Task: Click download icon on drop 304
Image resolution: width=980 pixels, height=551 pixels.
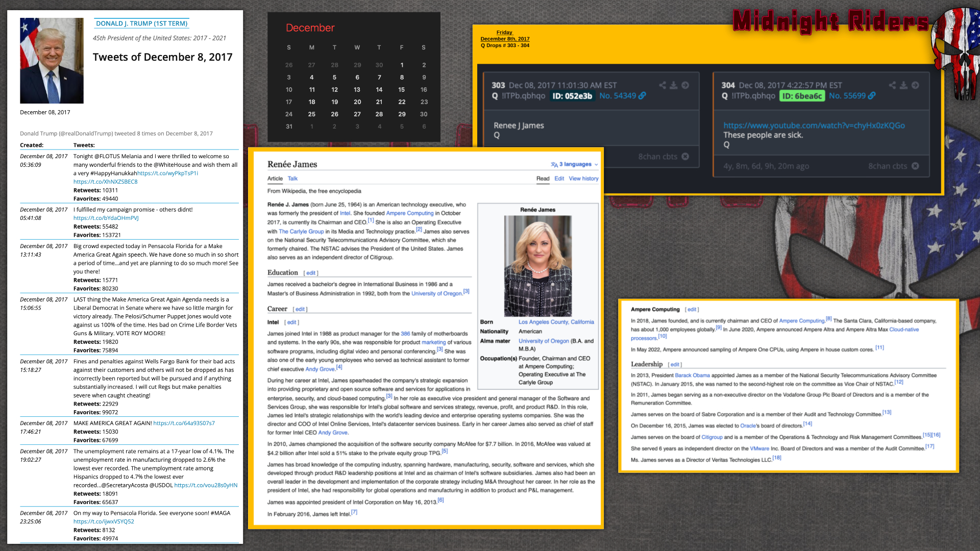Action: pos(903,85)
